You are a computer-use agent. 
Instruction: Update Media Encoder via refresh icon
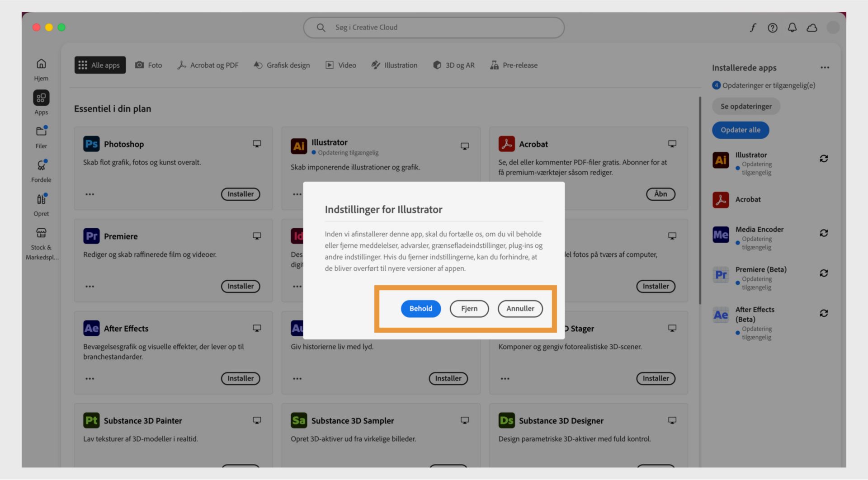coord(824,233)
